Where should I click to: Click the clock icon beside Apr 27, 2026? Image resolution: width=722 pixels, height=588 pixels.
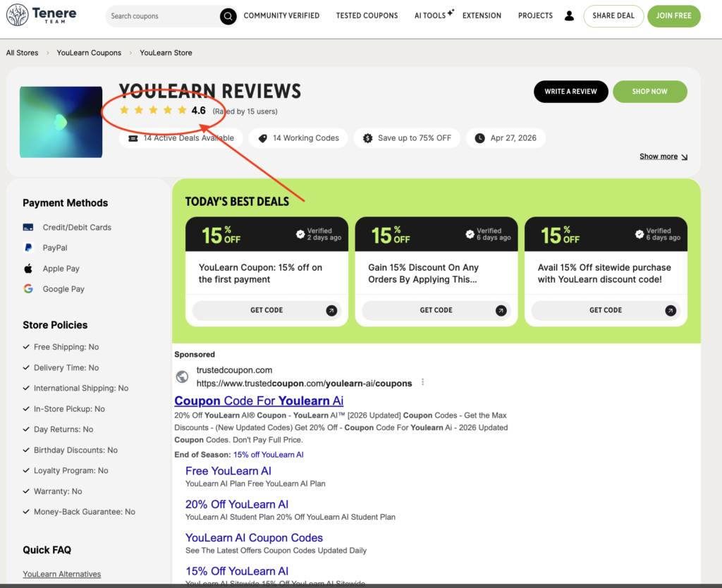479,138
